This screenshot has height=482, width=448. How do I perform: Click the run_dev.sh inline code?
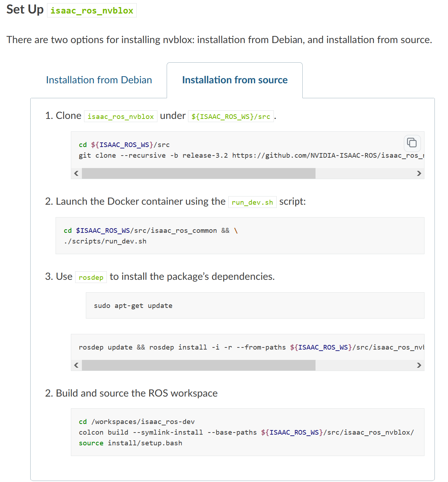point(252,202)
